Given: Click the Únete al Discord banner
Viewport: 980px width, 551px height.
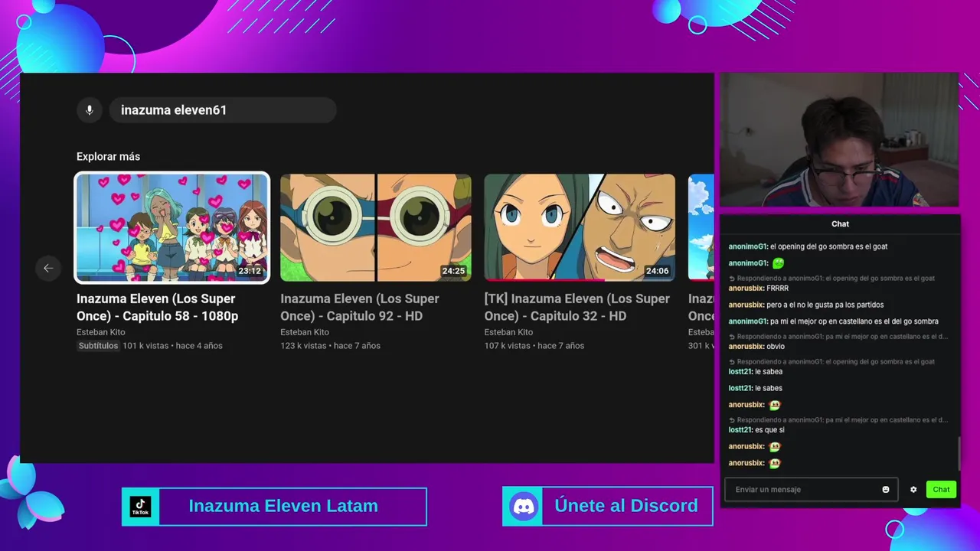Looking at the screenshot, I should click(608, 507).
